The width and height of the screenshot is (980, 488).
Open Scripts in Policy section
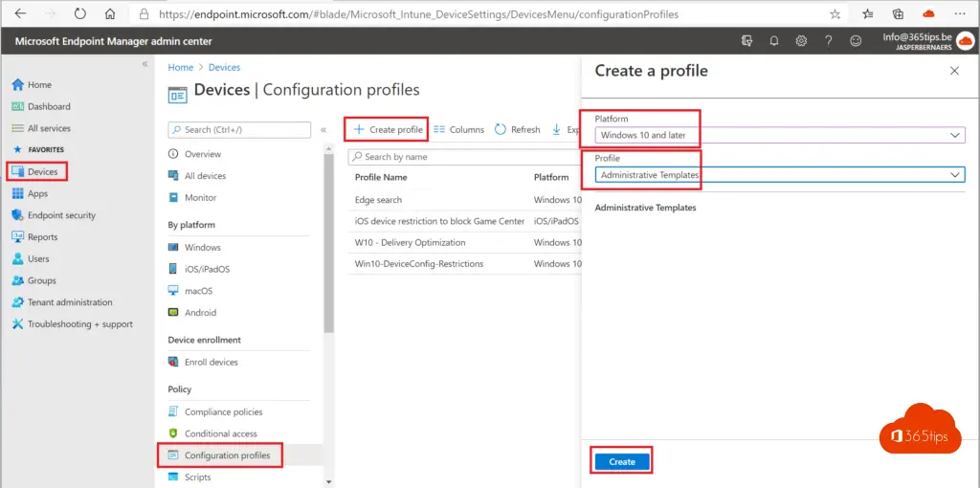pos(197,477)
